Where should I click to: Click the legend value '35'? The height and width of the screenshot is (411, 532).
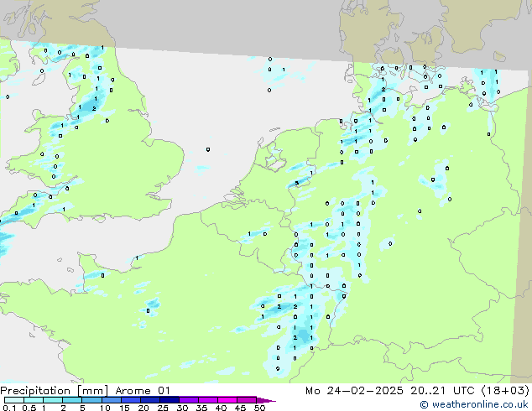[201, 408]
